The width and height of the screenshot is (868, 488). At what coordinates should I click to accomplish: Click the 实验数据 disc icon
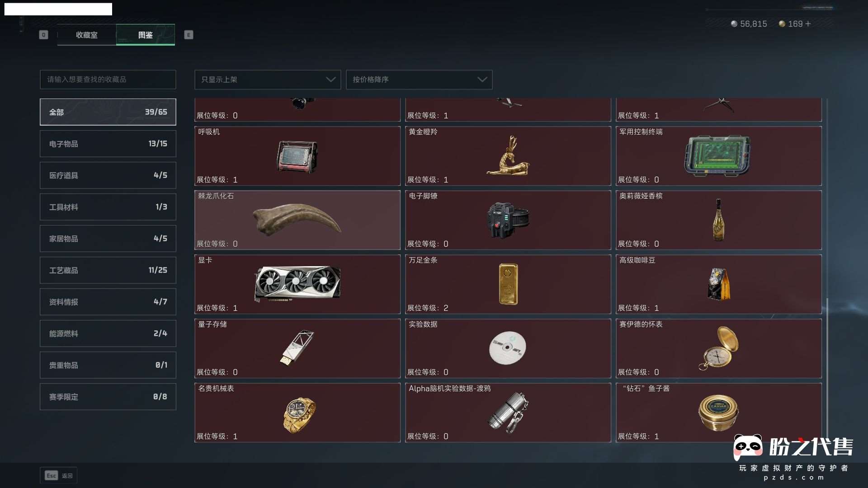508,348
